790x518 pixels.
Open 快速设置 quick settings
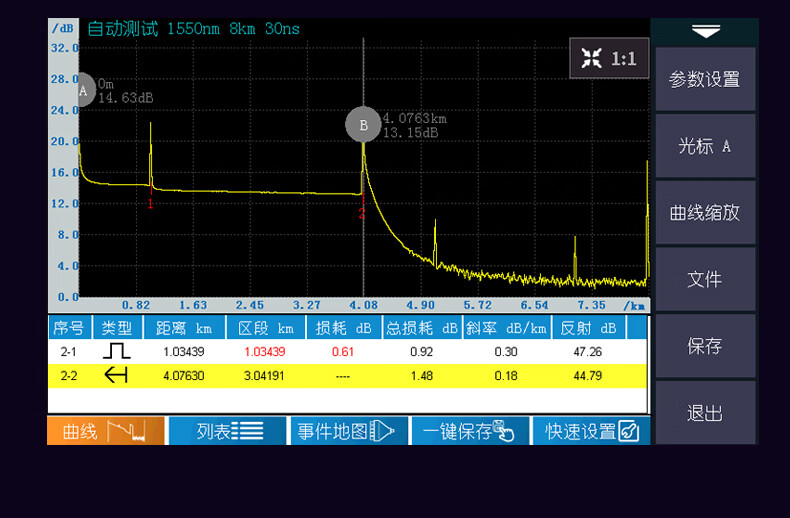591,431
